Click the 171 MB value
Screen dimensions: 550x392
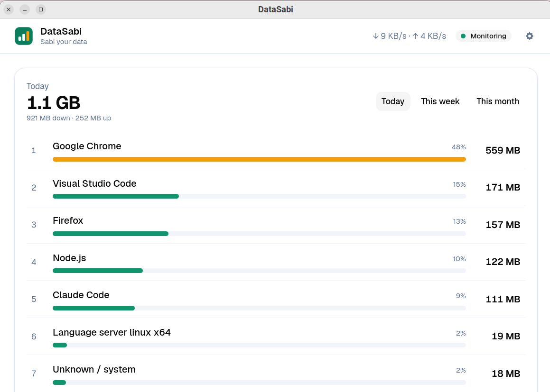(503, 187)
